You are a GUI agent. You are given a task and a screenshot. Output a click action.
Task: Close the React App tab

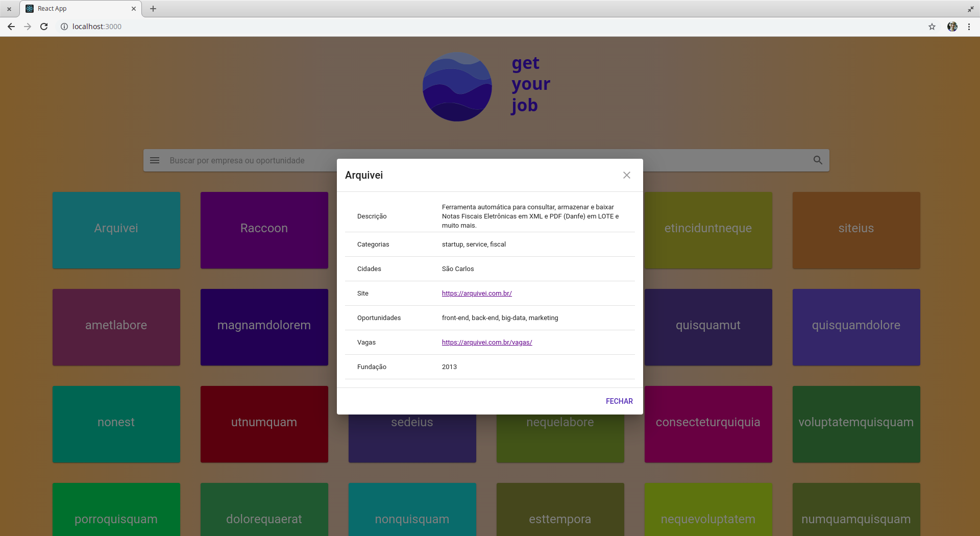point(134,9)
